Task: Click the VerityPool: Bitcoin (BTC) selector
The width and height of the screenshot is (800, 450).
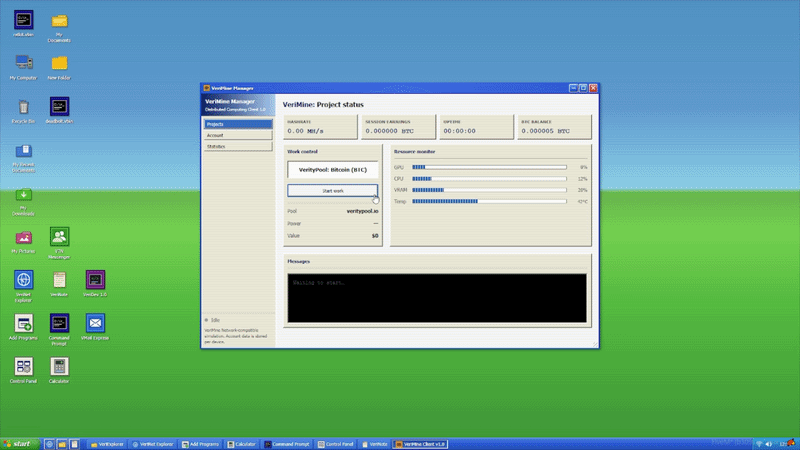Action: [x=333, y=170]
